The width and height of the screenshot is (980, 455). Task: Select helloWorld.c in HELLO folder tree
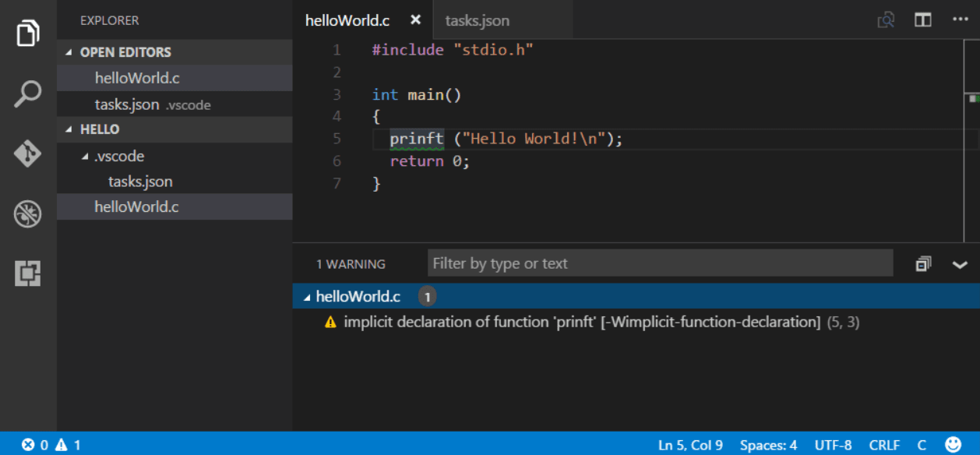click(x=136, y=206)
